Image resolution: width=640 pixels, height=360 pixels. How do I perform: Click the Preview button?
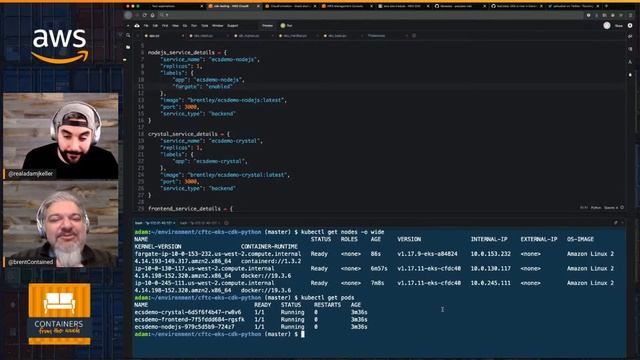(x=267, y=25)
